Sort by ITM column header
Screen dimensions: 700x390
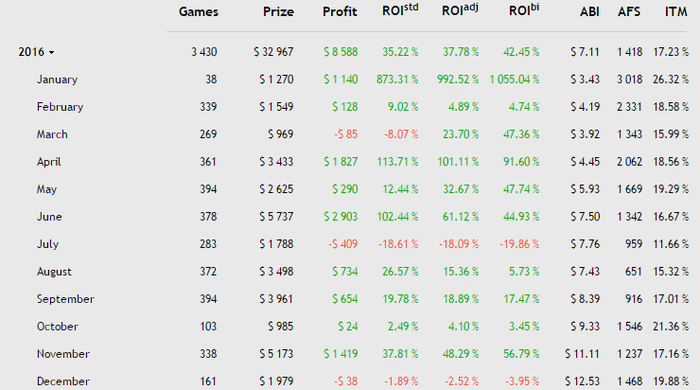pyautogui.click(x=676, y=12)
